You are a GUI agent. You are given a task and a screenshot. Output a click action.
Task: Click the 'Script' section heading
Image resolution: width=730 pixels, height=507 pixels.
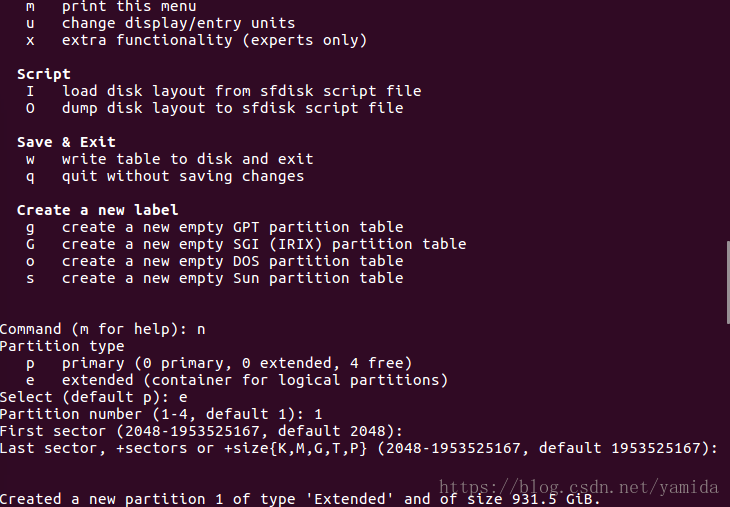tap(44, 74)
